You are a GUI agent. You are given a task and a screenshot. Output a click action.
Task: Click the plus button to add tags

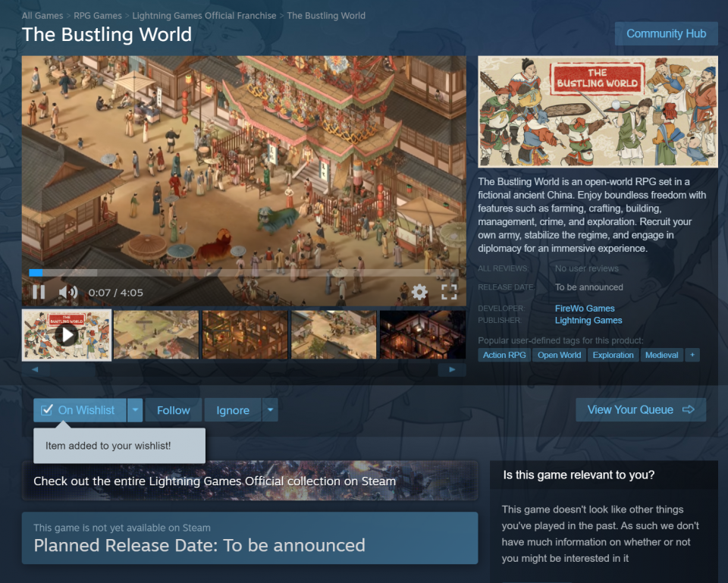tap(692, 355)
